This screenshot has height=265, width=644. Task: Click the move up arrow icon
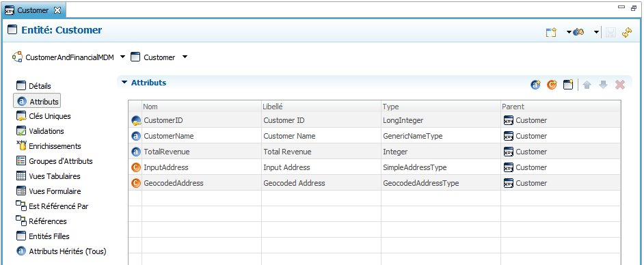click(x=587, y=85)
